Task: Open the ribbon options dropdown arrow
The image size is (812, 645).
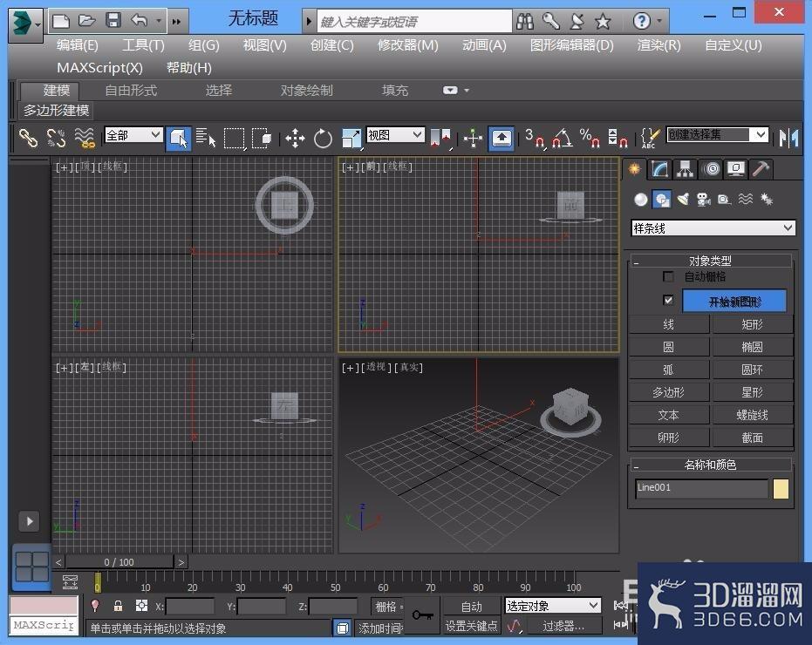Action: point(467,90)
